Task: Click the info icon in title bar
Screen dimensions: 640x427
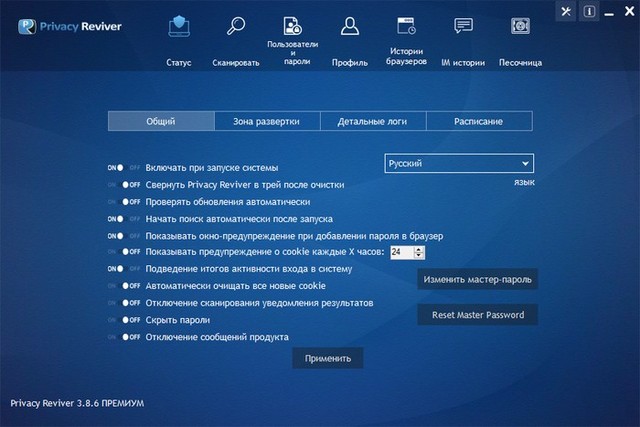Action: pyautogui.click(x=589, y=11)
